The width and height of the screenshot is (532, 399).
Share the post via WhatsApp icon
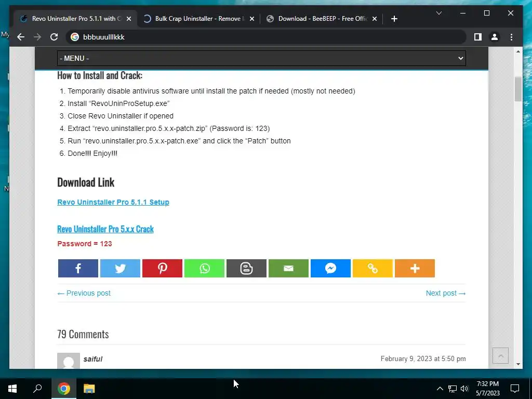pyautogui.click(x=204, y=269)
